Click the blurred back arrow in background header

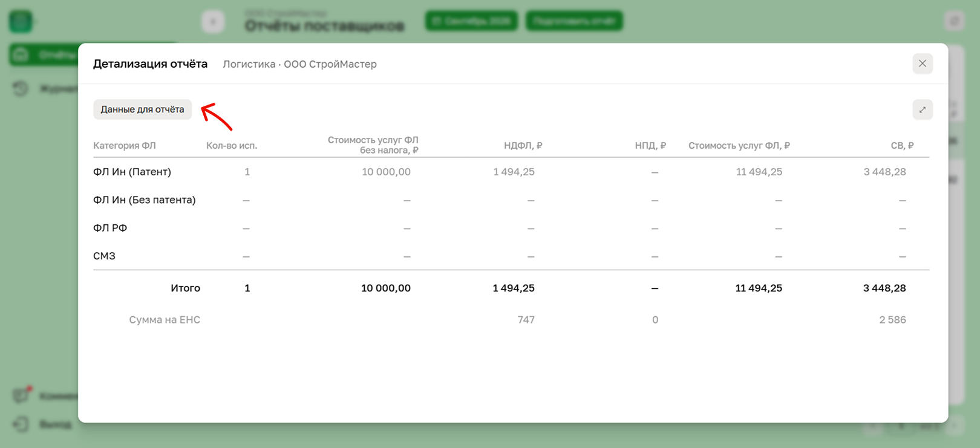click(x=213, y=22)
